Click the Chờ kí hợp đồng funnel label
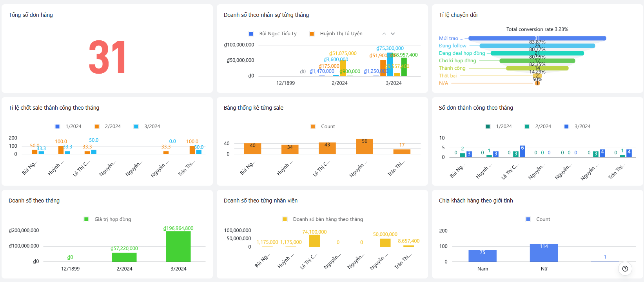Viewport: 644px width, 282px height. tap(457, 61)
